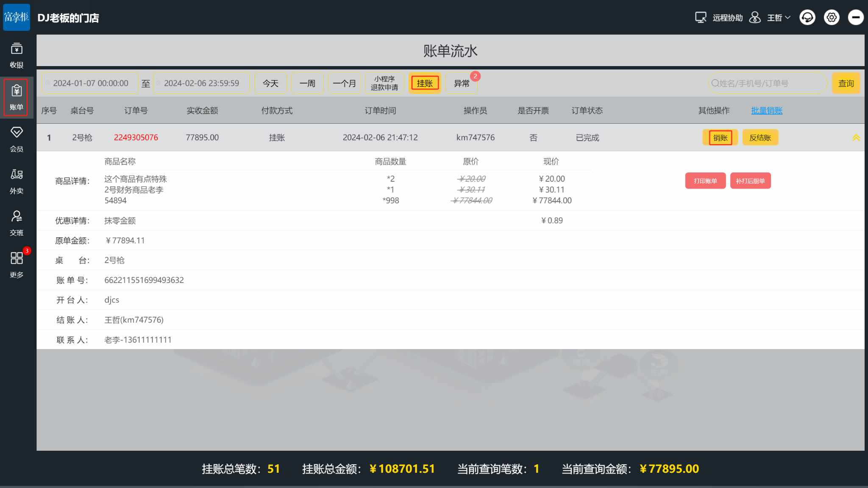This screenshot has width=868, height=488.
Task: Collapse order details with double chevron
Action: click(x=856, y=138)
